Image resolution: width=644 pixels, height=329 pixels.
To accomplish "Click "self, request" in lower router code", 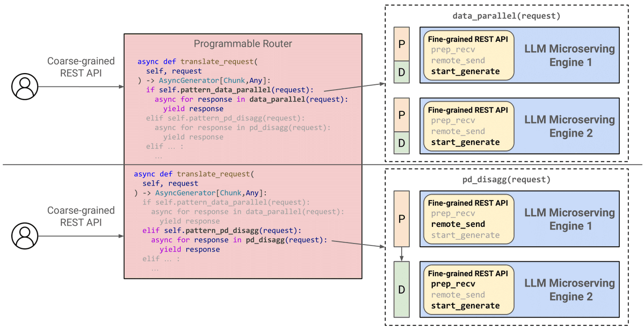I will tap(170, 183).
